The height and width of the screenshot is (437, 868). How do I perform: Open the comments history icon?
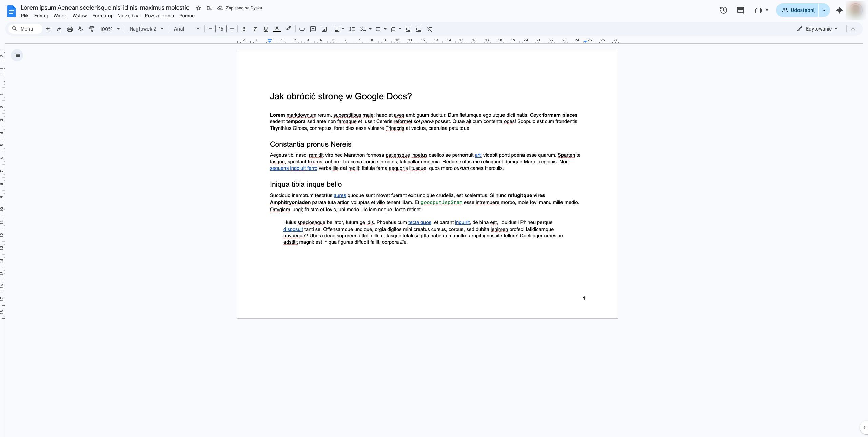coord(741,10)
